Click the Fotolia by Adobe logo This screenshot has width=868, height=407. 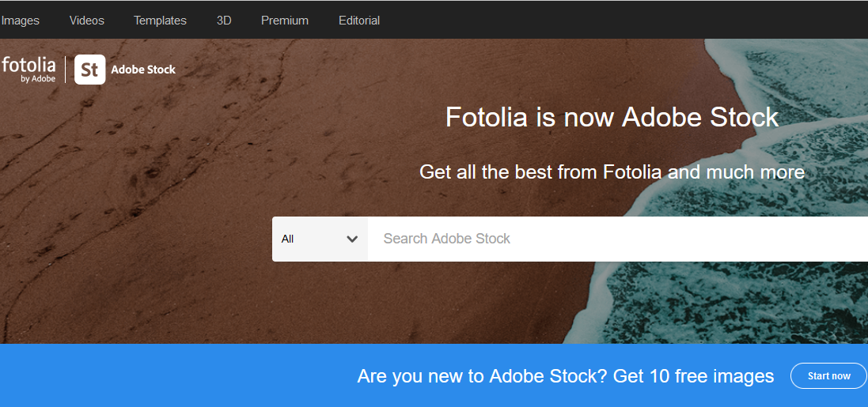28,70
